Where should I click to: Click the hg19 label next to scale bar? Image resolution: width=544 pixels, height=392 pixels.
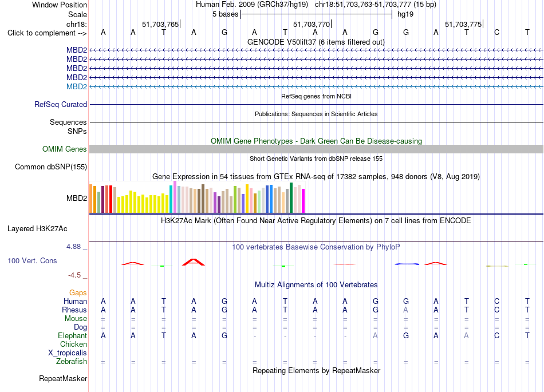(405, 14)
